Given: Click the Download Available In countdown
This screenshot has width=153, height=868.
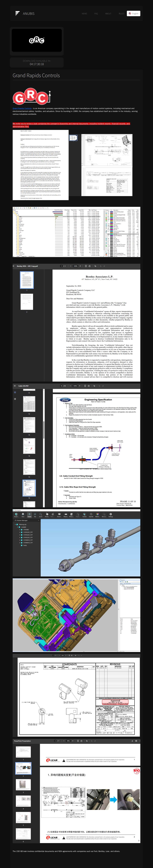Looking at the screenshot, I should 37,63.
